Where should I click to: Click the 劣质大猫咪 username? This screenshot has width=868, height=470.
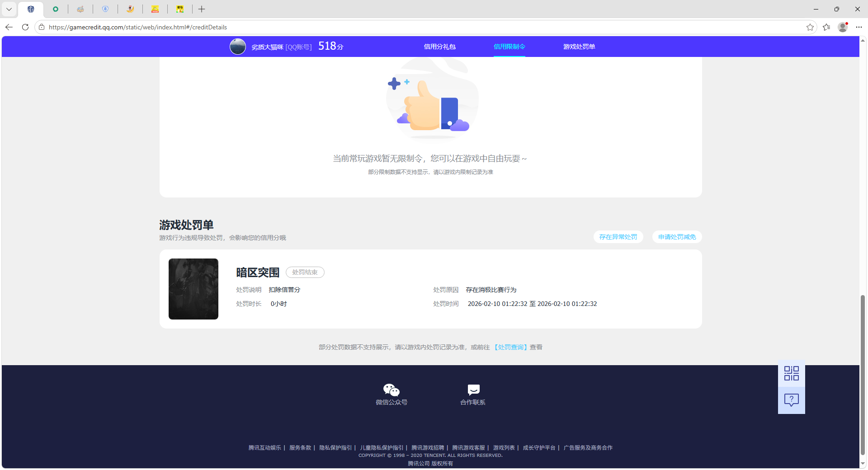coord(268,47)
